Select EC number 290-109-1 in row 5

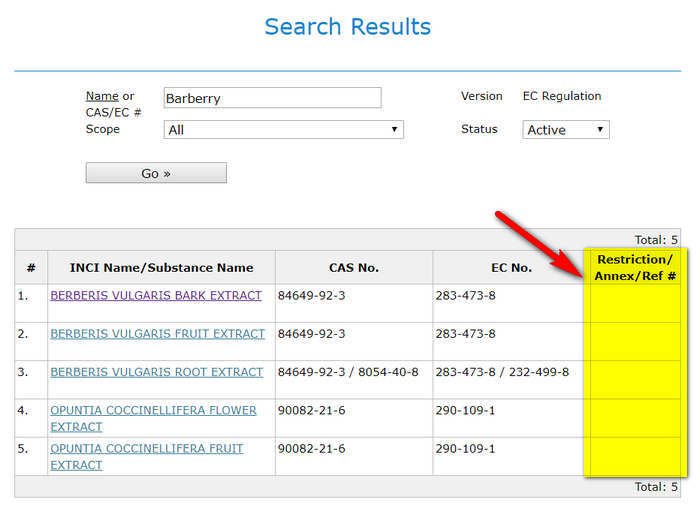pos(466,449)
